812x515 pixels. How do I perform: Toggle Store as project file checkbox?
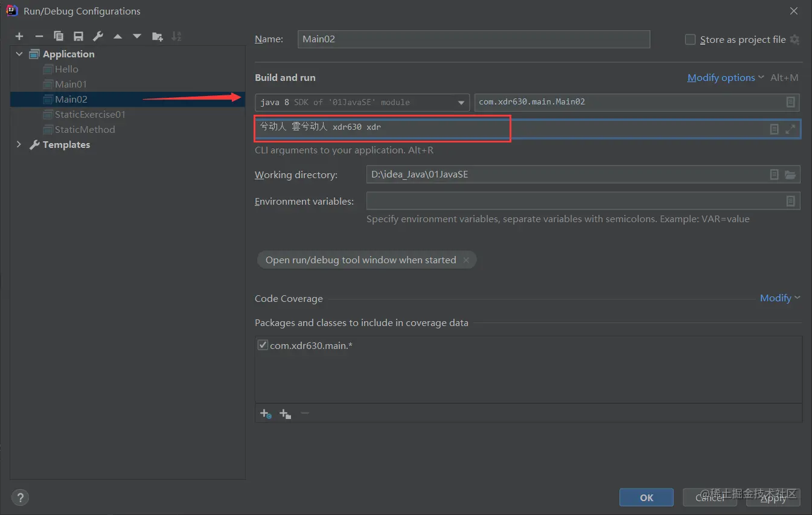(691, 39)
